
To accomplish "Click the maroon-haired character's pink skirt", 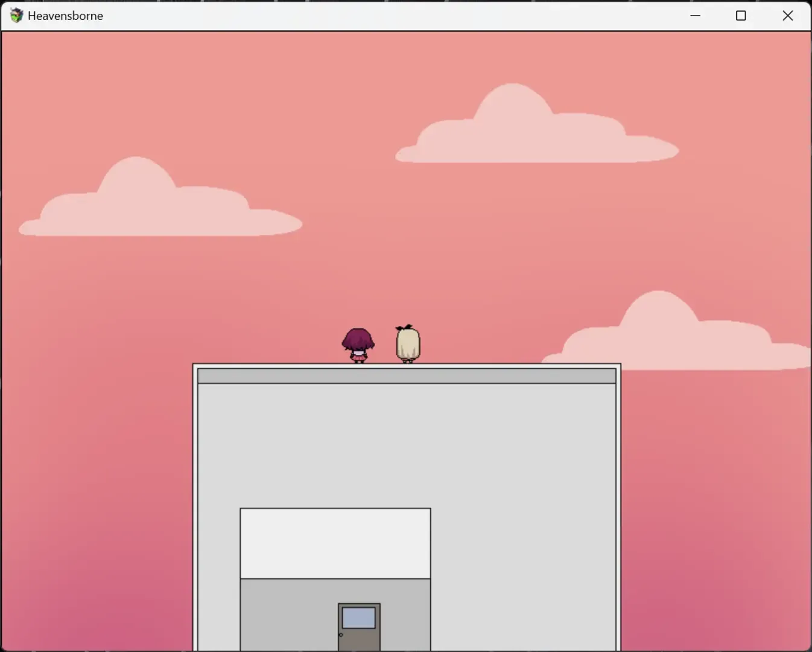I will [358, 357].
